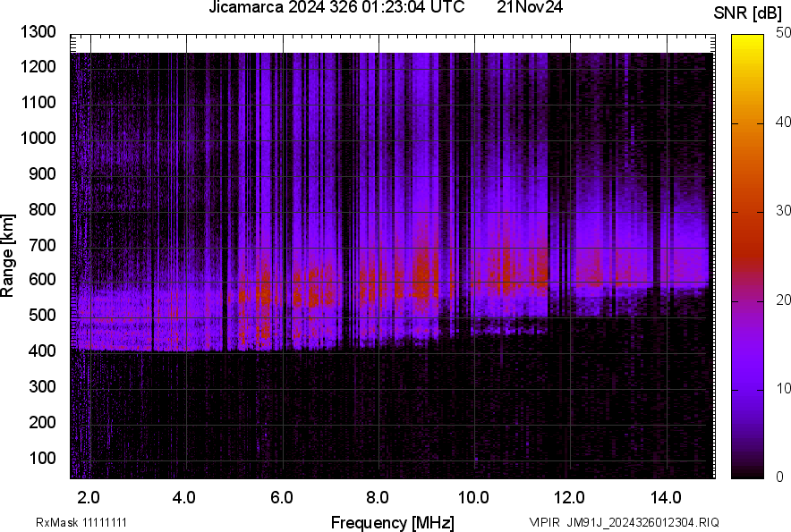The width and height of the screenshot is (791, 532).
Task: Click the 8.0 tick on the frequency axis
Action: 378,496
